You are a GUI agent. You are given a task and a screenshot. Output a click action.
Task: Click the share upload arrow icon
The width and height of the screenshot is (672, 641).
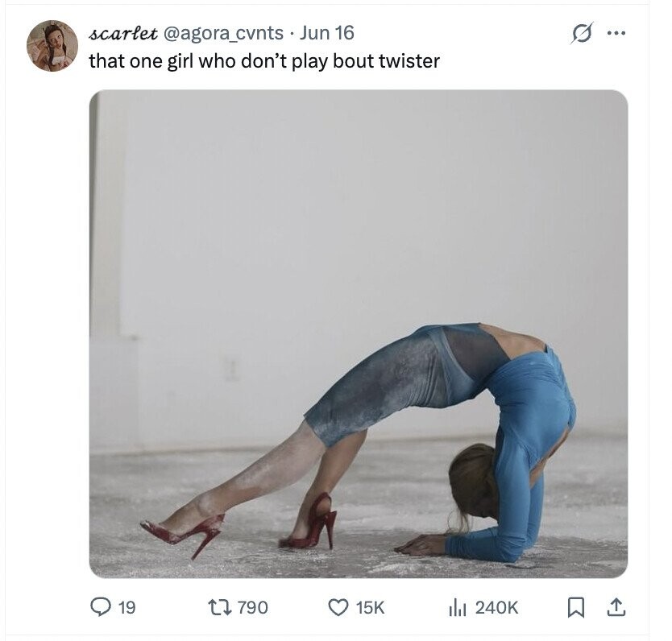coord(616,608)
